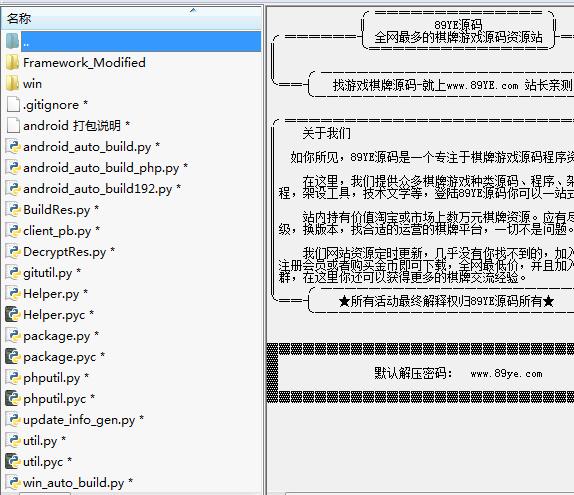Select the android 打包说明 file icon
The height and width of the screenshot is (495, 574).
(x=13, y=126)
